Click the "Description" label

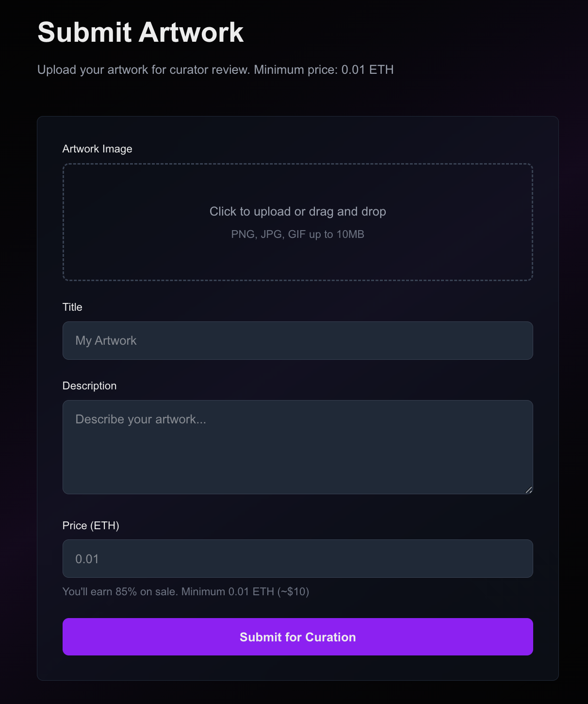tap(89, 386)
